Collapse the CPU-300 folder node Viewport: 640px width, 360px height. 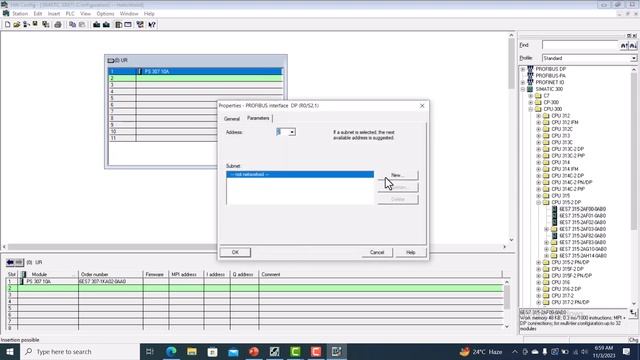tap(531, 109)
